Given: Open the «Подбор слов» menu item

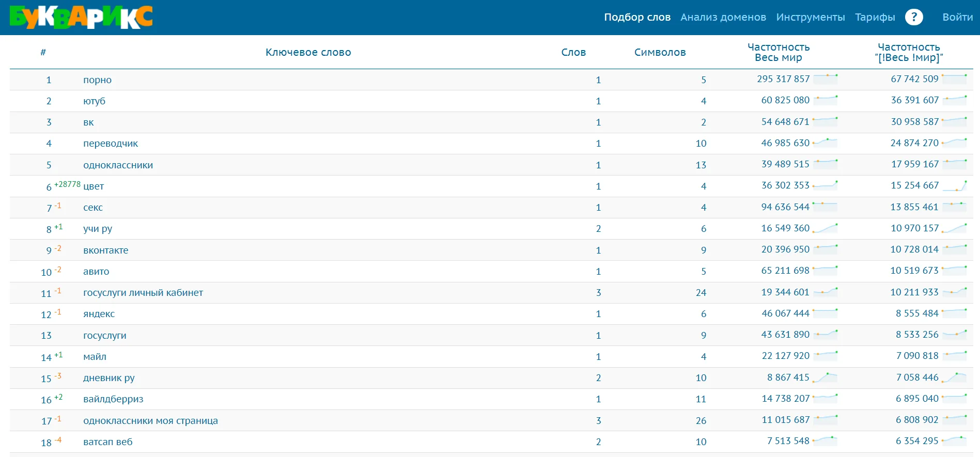Looking at the screenshot, I should (x=637, y=17).
